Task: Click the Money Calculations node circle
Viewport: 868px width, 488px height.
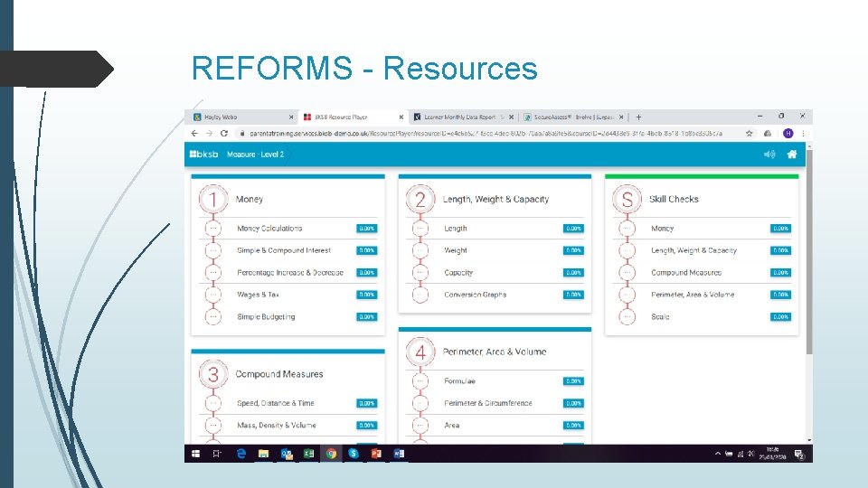Action: click(213, 228)
